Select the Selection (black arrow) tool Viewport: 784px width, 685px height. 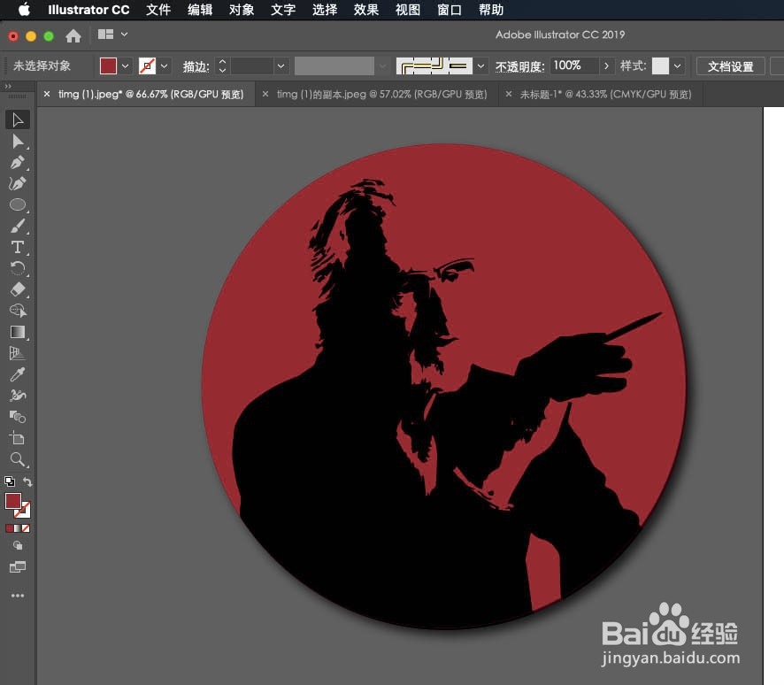pos(18,120)
